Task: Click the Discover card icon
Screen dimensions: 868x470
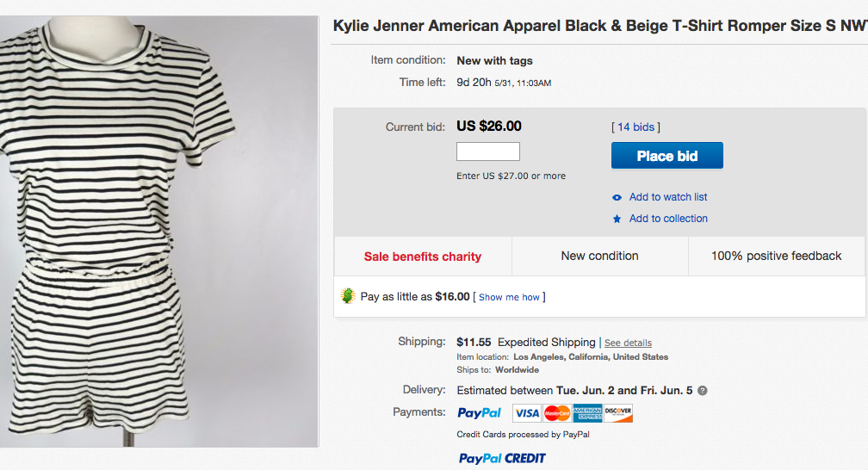Action: pyautogui.click(x=618, y=413)
